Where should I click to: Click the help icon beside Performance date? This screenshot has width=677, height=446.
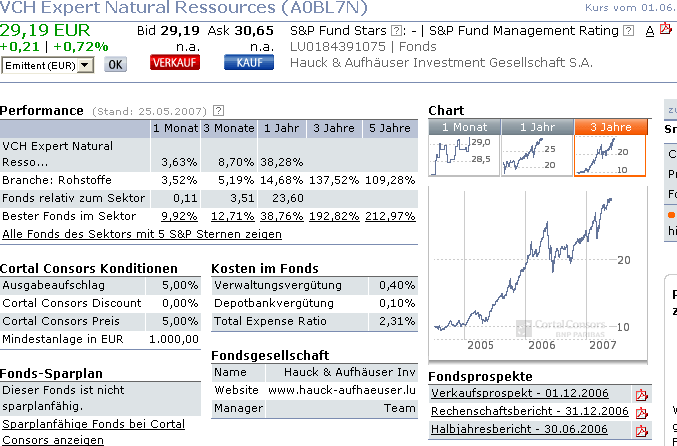(x=218, y=110)
